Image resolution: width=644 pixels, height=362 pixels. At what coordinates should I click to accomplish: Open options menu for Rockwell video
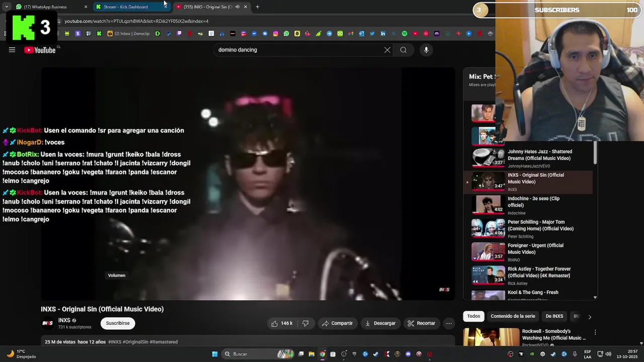click(x=595, y=332)
